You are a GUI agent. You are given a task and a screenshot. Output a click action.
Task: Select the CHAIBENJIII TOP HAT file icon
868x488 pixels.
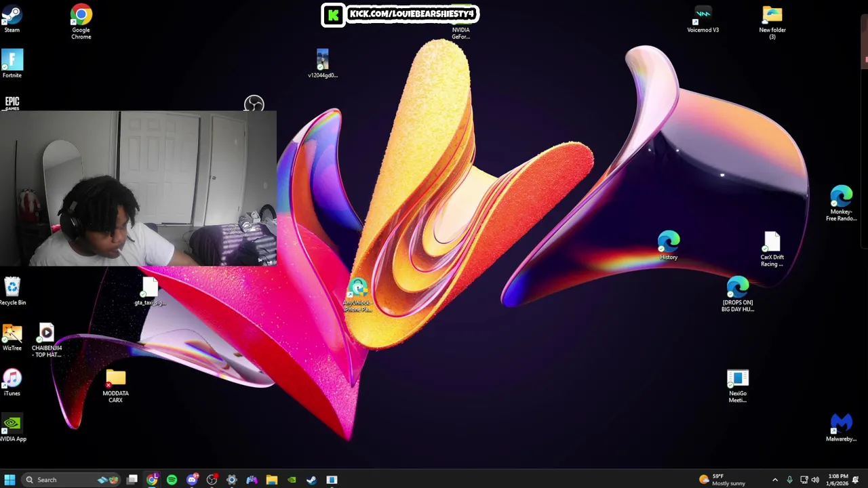coord(46,341)
